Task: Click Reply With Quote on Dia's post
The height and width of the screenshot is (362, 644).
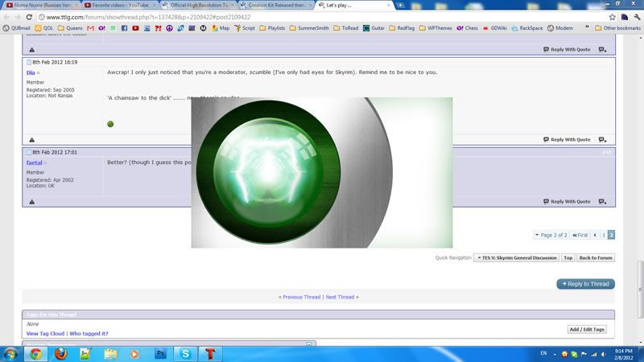Action: coord(567,139)
